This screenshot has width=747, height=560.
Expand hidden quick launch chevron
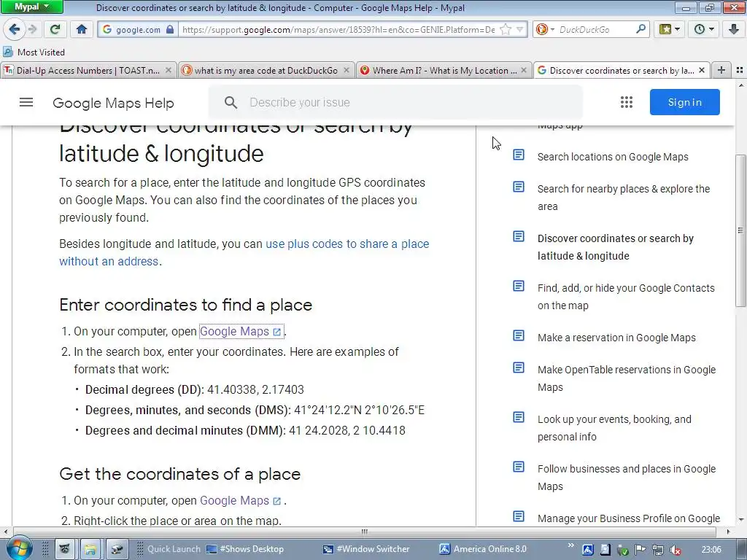[570, 545]
